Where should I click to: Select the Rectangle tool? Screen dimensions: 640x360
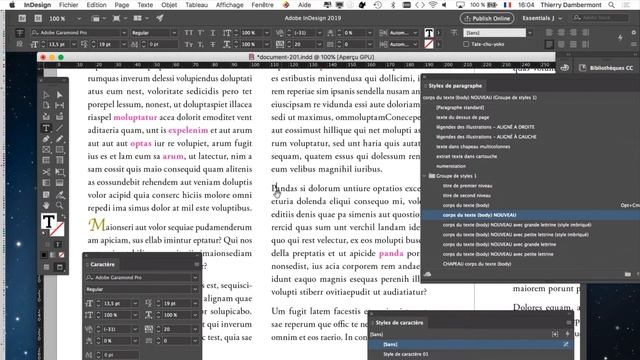[x=60, y=150]
